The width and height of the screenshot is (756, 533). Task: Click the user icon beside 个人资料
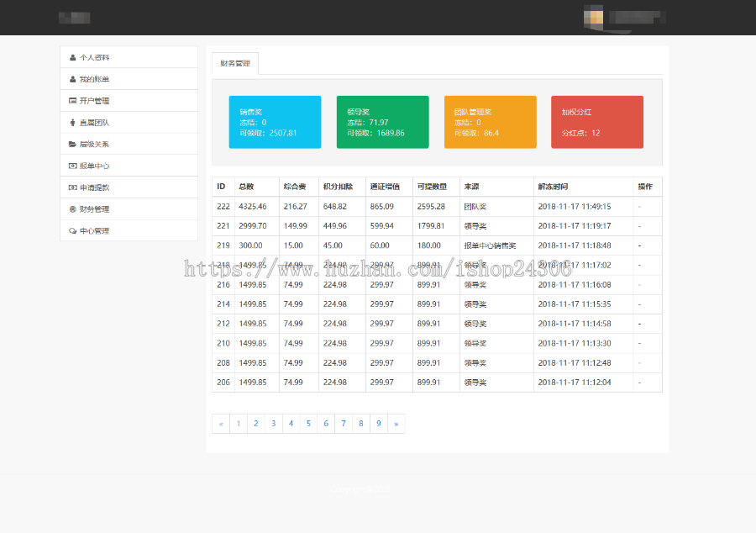pos(73,58)
